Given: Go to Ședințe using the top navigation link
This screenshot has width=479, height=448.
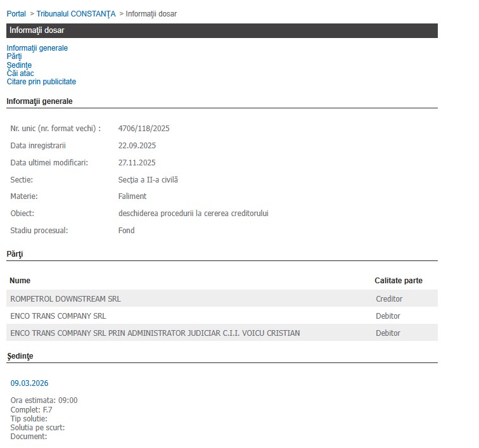Looking at the screenshot, I should [19, 65].
